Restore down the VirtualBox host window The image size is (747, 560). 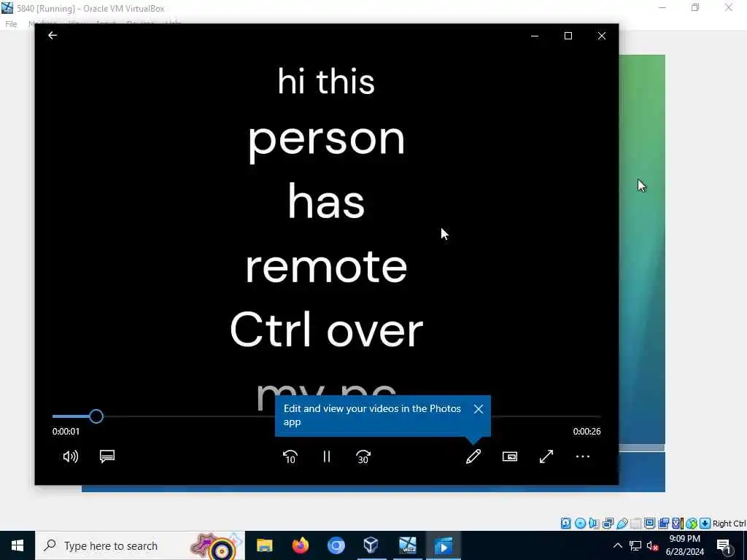coord(695,7)
